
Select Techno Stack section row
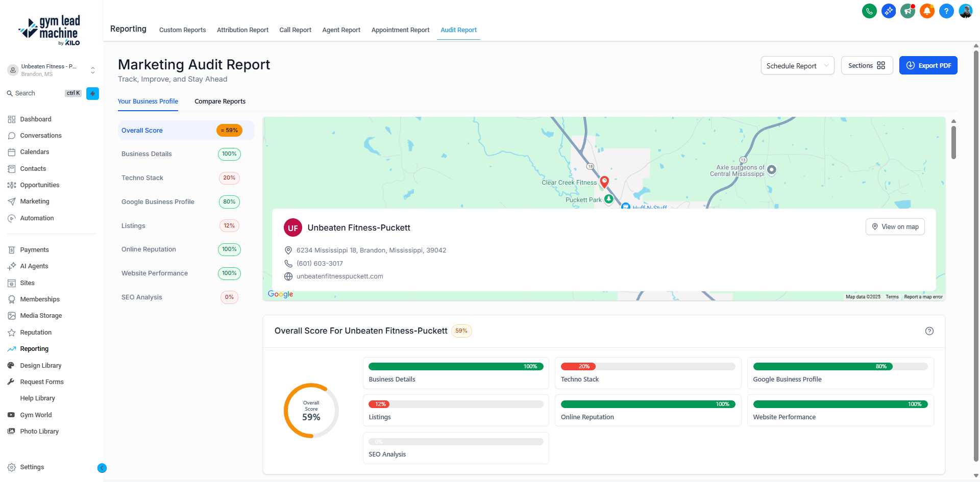186,178
